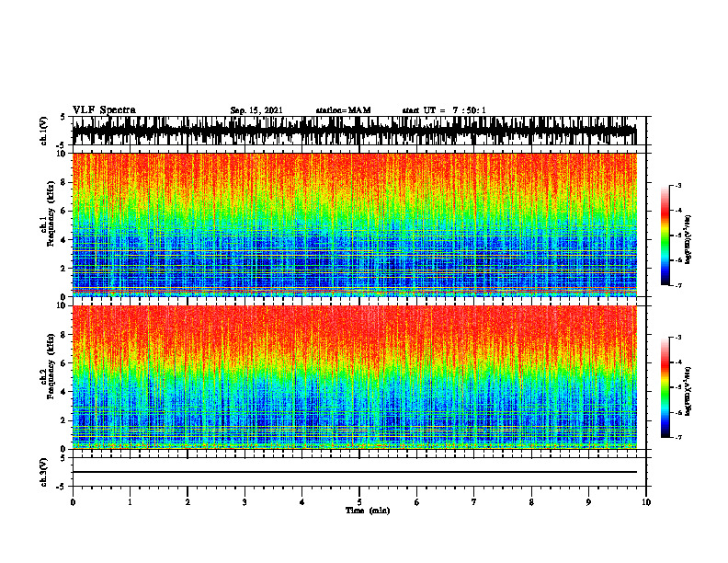Click the ch.1 voltage waveform strip
This screenshot has width=728, height=563.
(354, 131)
